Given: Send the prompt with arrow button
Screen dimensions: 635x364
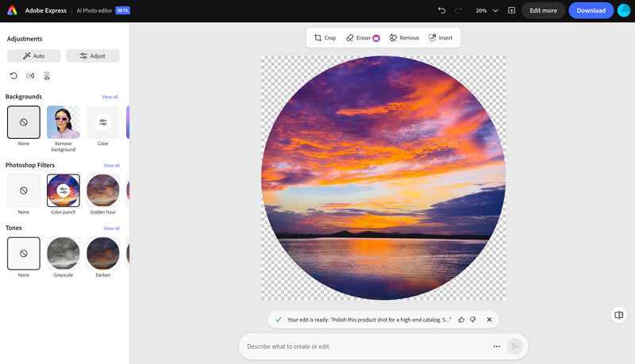Looking at the screenshot, I should click(x=514, y=347).
